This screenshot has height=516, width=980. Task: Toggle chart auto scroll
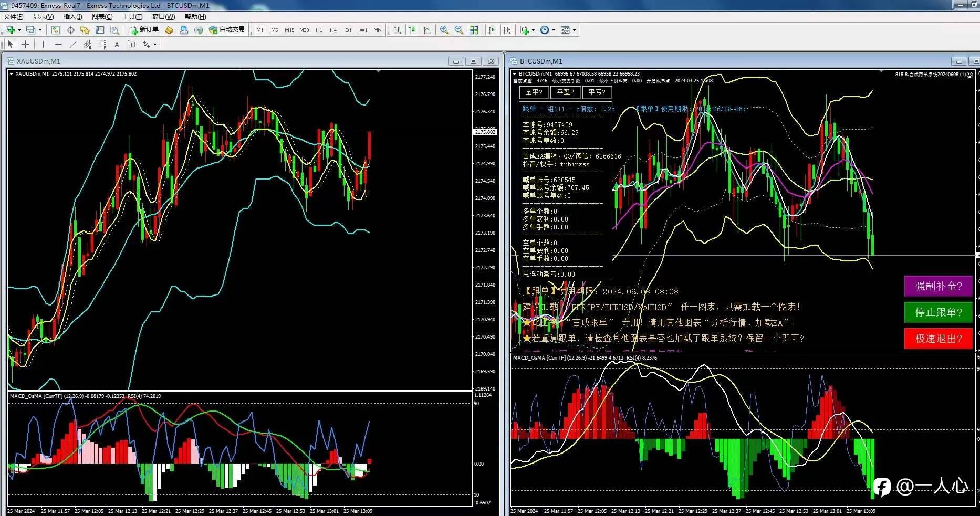coord(492,30)
